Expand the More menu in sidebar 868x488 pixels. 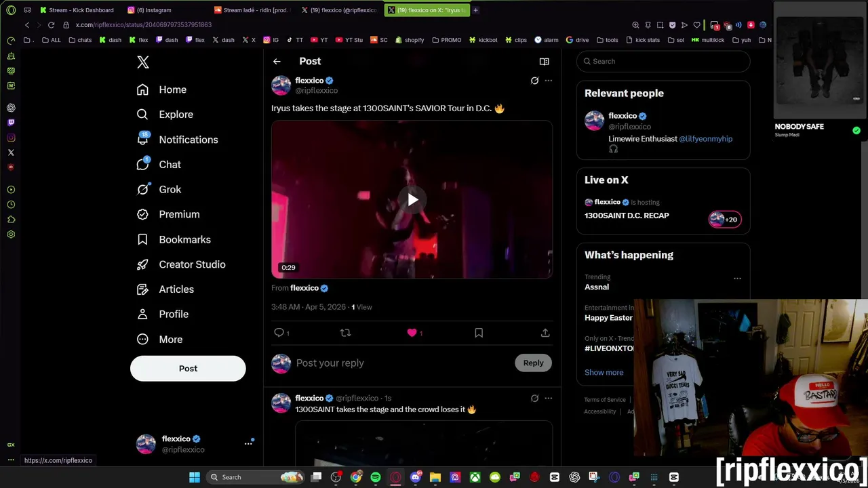coord(159,340)
